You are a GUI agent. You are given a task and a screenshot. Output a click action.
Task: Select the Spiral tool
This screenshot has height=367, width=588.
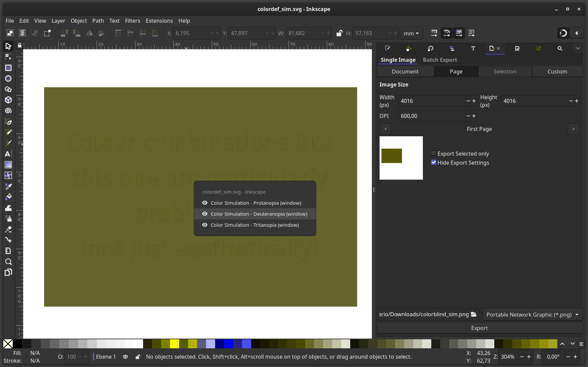[x=8, y=111]
